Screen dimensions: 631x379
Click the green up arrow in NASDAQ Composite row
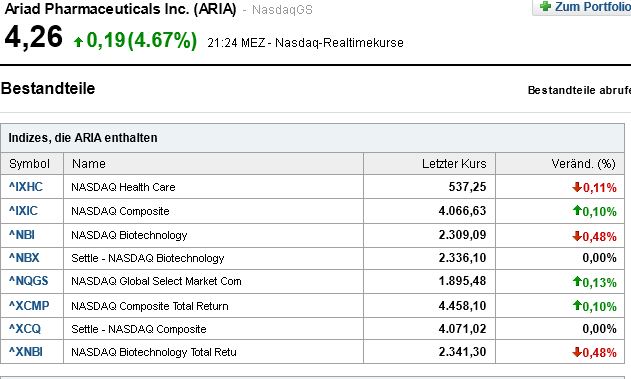tap(577, 210)
